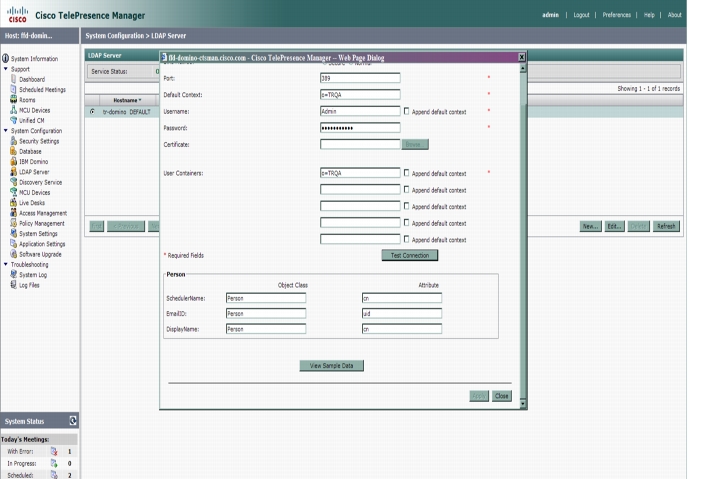Click the Edit... button

614,226
